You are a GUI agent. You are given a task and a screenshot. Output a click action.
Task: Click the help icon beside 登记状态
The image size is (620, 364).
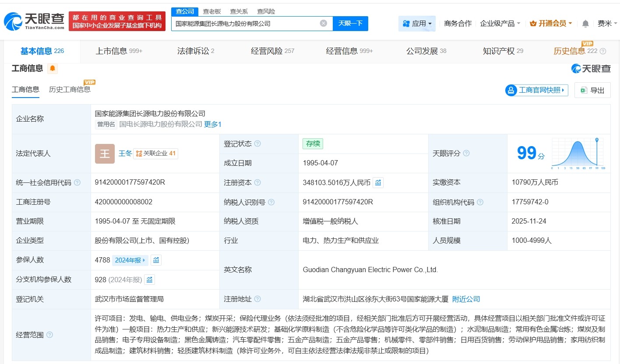(x=257, y=143)
